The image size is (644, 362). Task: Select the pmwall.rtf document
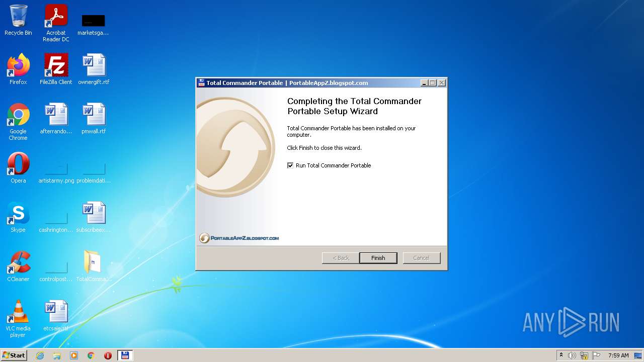click(x=94, y=119)
